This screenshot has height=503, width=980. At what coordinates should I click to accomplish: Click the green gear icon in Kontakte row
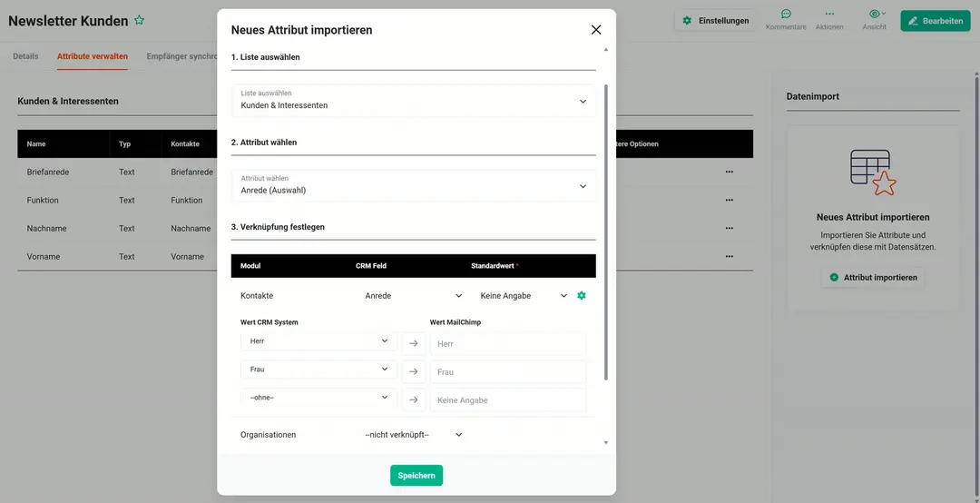[582, 295]
